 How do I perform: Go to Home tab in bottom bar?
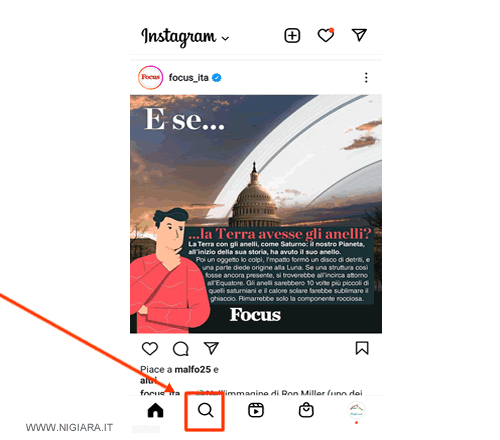coord(155,410)
